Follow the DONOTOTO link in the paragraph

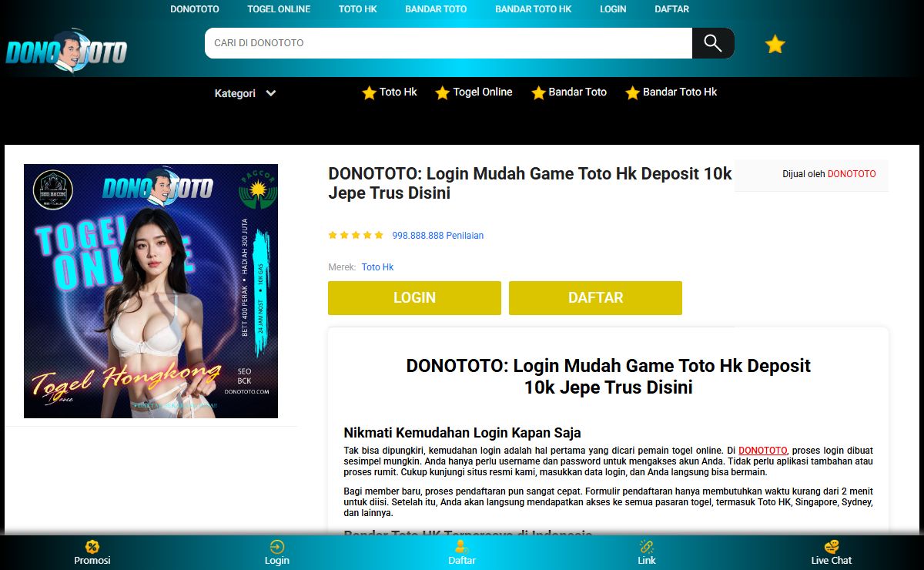[763, 451]
